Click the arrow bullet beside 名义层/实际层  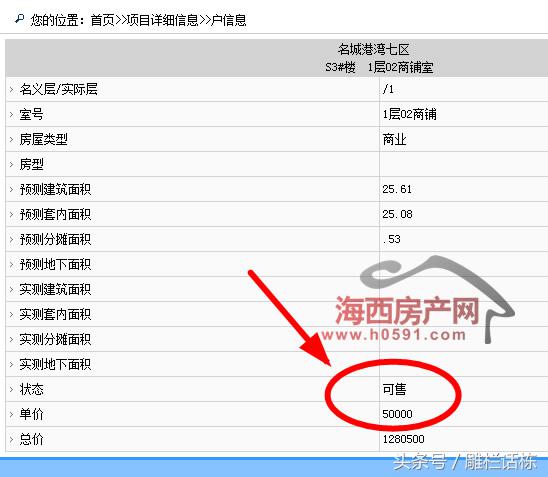click(x=12, y=89)
